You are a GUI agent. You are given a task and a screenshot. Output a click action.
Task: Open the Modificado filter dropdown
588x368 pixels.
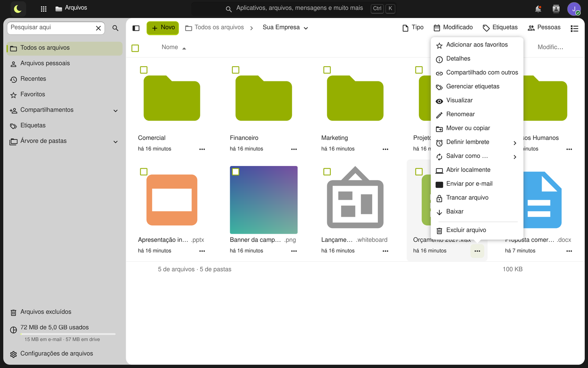(453, 28)
